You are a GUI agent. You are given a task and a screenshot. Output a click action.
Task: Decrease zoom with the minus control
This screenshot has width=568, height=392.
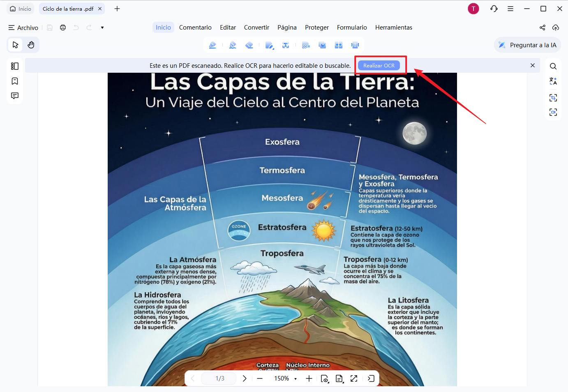click(260, 378)
